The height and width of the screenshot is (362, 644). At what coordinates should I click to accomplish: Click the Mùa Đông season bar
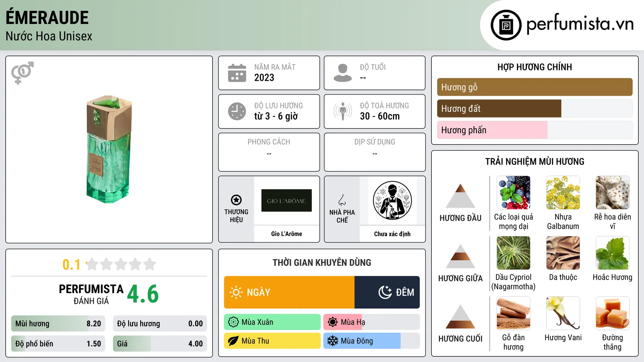point(371,341)
